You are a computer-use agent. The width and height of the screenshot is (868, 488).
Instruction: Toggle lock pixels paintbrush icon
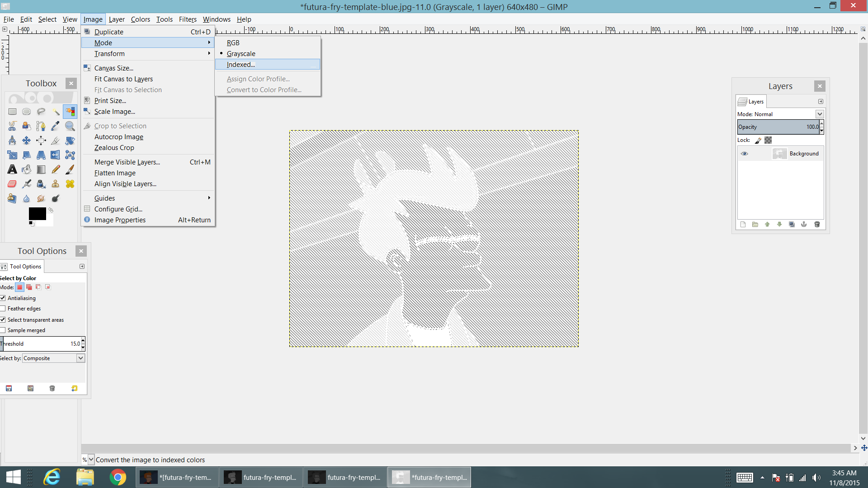[758, 140]
